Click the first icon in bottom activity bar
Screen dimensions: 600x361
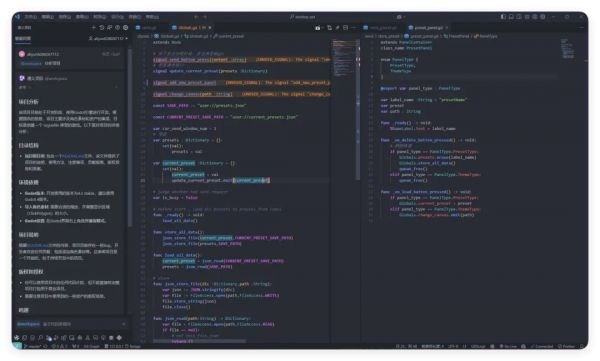[x=16, y=338]
